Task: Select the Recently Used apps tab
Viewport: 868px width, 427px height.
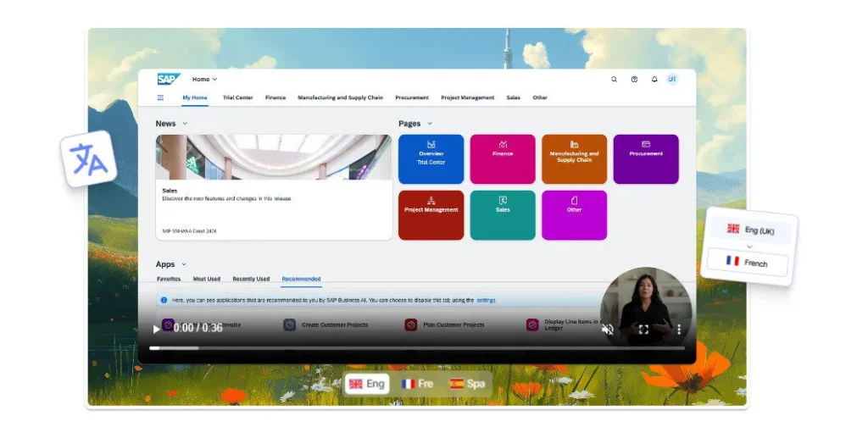Action: pos(251,279)
